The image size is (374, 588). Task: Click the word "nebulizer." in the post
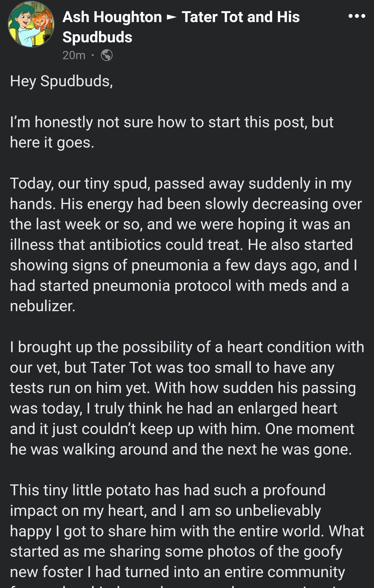click(43, 306)
